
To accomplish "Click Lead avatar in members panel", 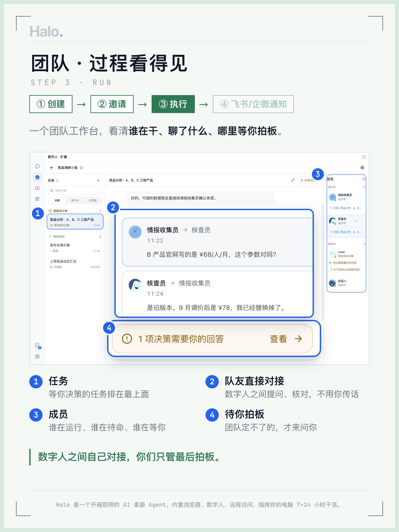I will pos(332,254).
